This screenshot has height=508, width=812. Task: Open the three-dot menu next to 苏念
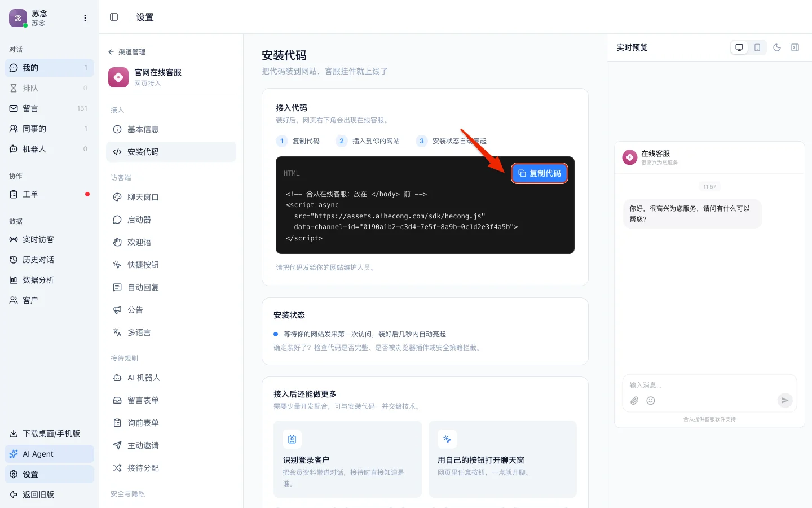click(x=85, y=18)
